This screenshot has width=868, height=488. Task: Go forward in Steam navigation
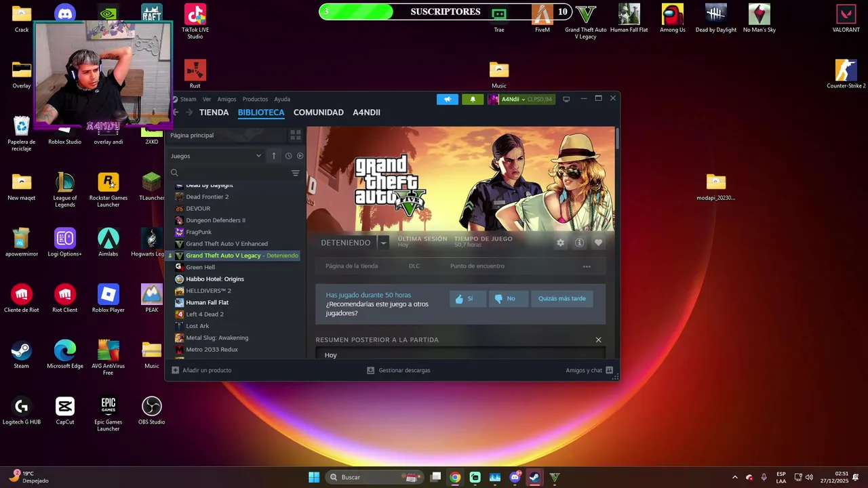[189, 113]
